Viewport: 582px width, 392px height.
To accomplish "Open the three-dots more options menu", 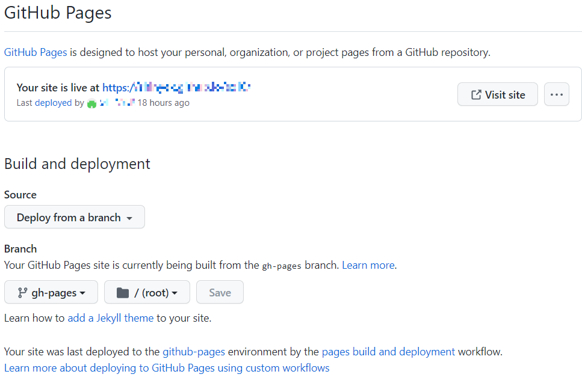I will click(x=556, y=94).
